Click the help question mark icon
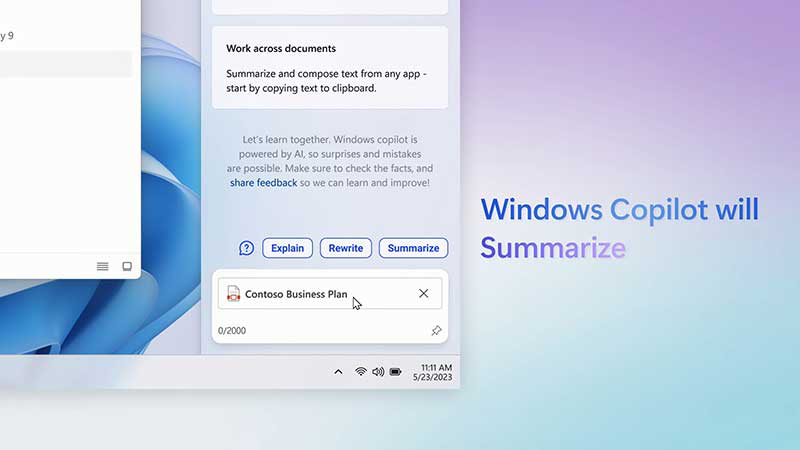 click(246, 248)
